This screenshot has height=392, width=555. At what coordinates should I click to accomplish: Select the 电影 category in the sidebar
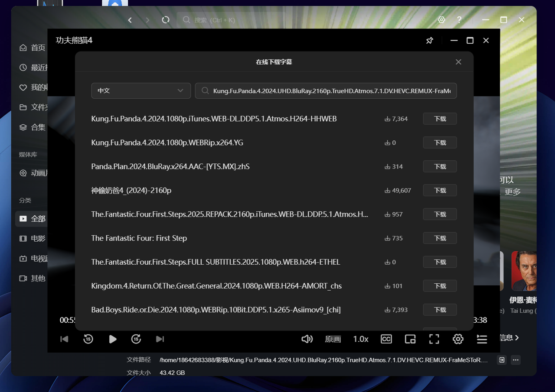click(33, 239)
